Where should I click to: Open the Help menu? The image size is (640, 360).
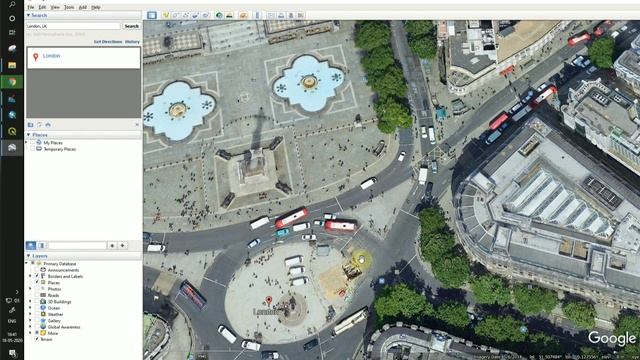click(96, 7)
